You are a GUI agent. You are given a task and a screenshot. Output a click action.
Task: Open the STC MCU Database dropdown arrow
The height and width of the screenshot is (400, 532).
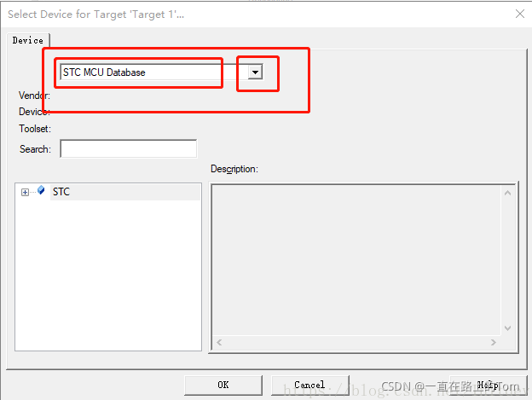255,72
